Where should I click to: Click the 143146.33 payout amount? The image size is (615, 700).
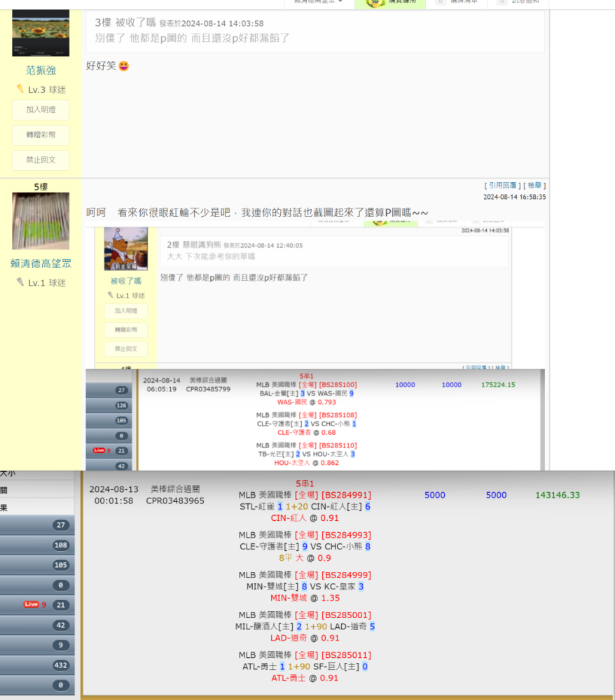(558, 495)
